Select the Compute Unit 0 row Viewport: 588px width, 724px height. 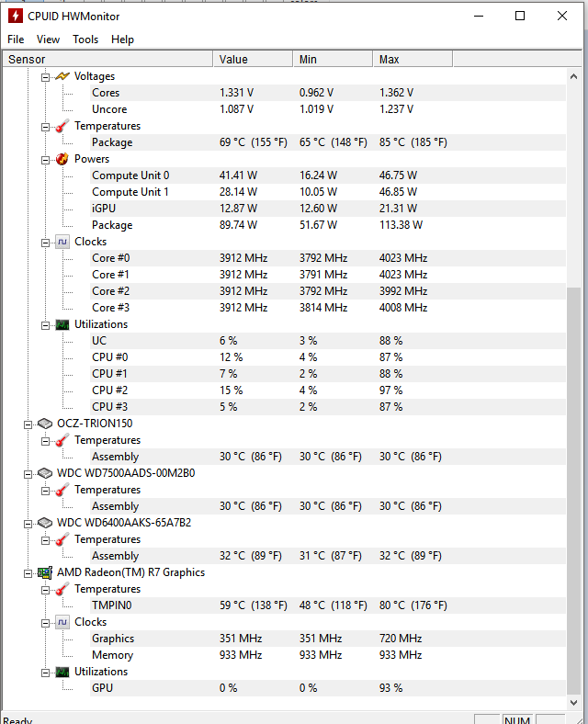pyautogui.click(x=329, y=175)
